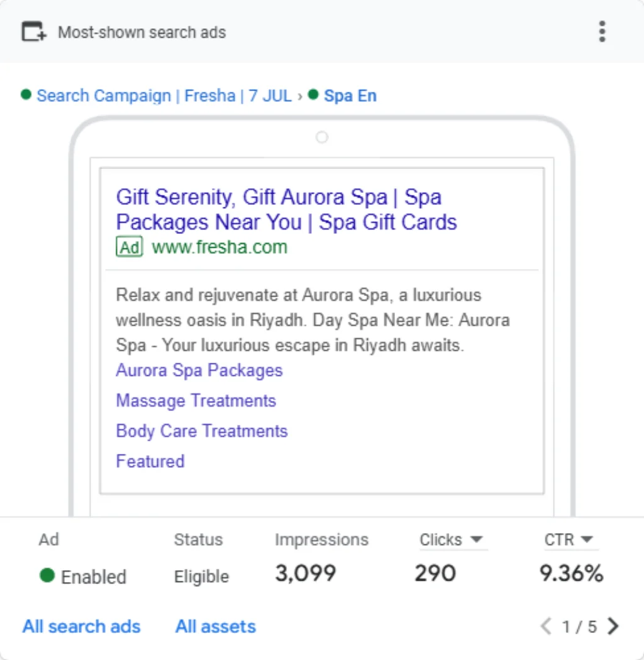
Task: Go to next ad with right chevron
Action: pos(613,626)
